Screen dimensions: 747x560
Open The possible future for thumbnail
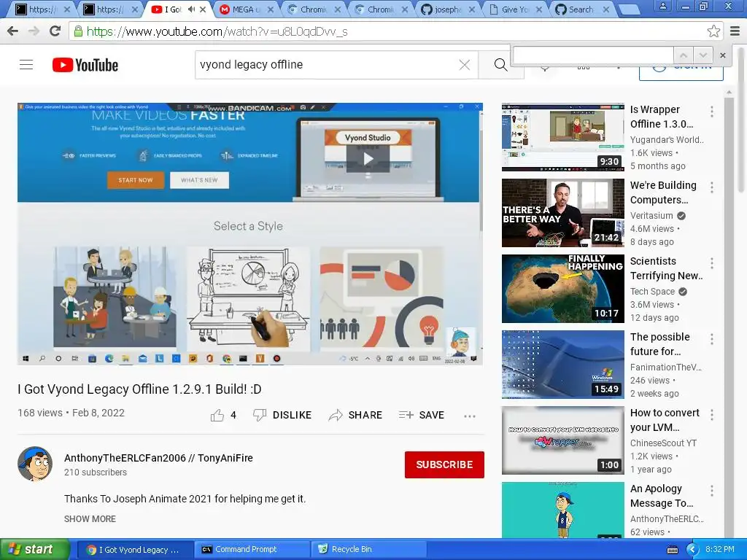tap(562, 365)
